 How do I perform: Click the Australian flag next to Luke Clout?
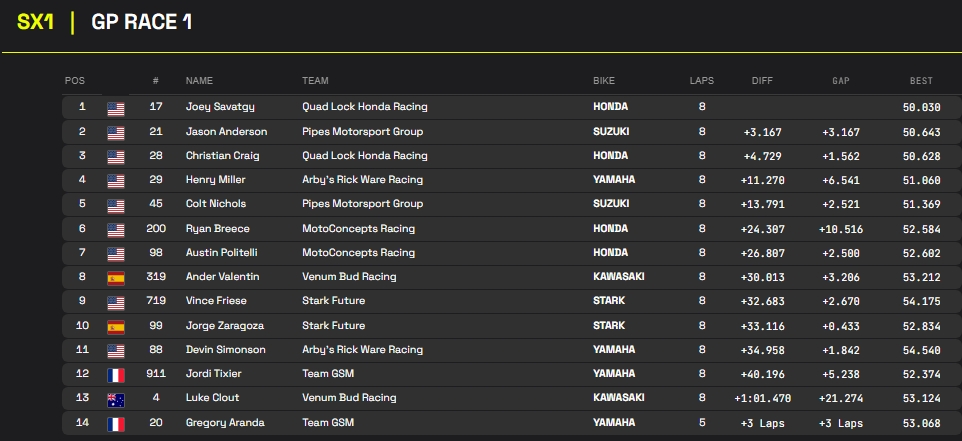coord(116,398)
